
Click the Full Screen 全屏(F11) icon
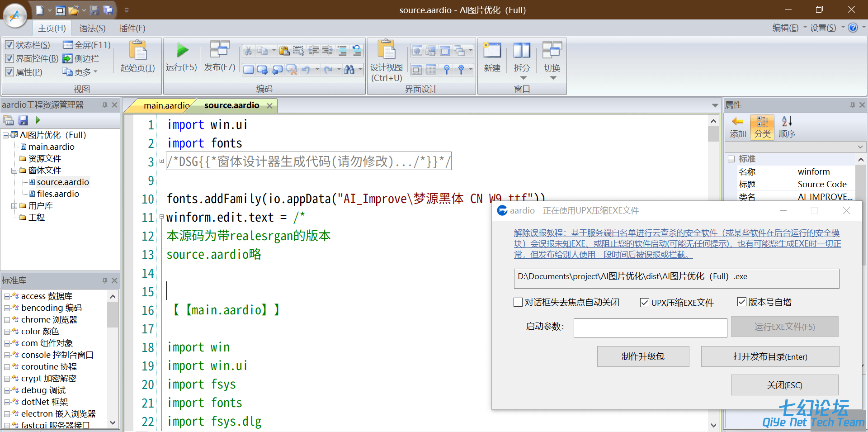pos(68,45)
